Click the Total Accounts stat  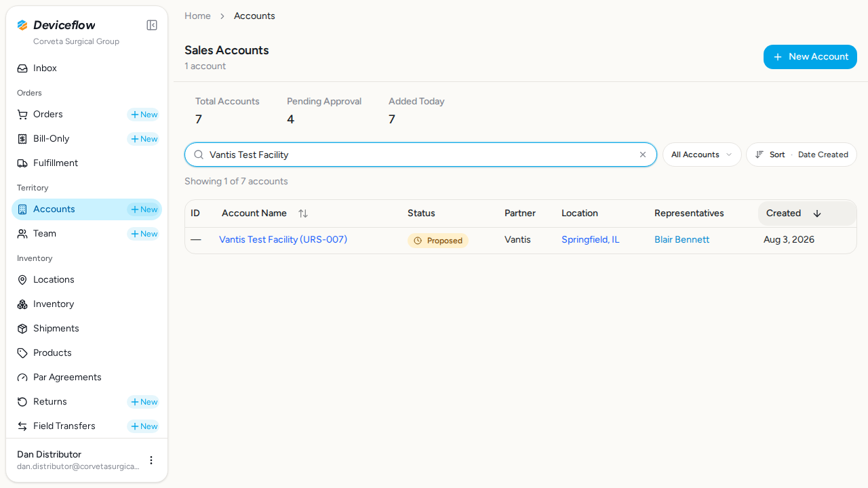[x=227, y=110]
